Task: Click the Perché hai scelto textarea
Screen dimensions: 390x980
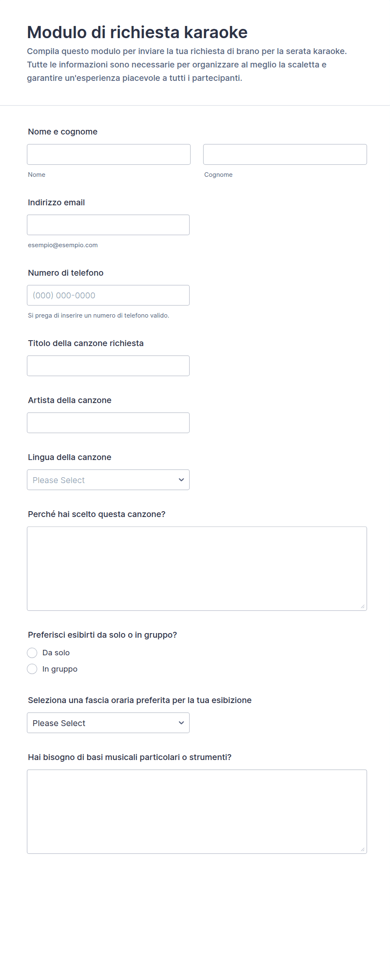Action: point(197,569)
